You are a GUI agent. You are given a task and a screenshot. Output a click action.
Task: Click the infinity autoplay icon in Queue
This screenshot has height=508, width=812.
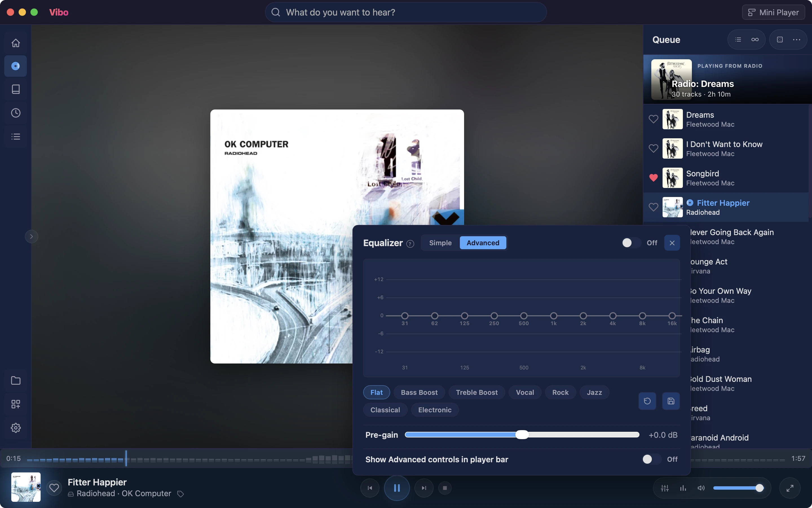(755, 40)
